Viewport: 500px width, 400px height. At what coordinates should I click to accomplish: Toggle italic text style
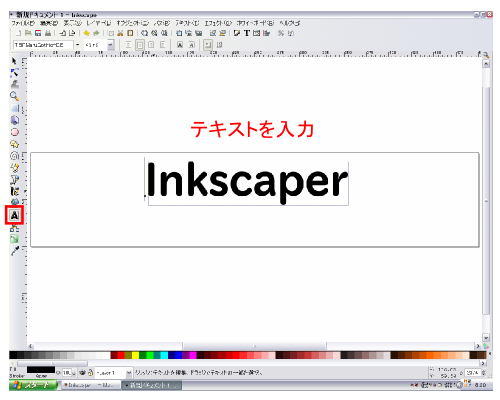[x=191, y=45]
